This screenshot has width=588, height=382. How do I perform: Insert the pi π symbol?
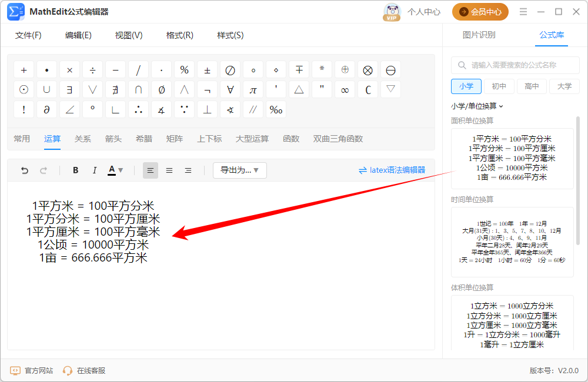(253, 89)
